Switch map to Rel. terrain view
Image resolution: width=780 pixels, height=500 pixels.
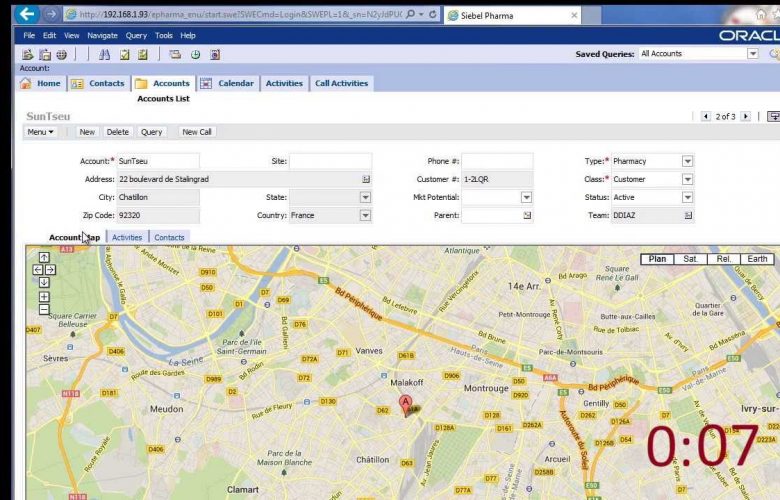click(724, 259)
